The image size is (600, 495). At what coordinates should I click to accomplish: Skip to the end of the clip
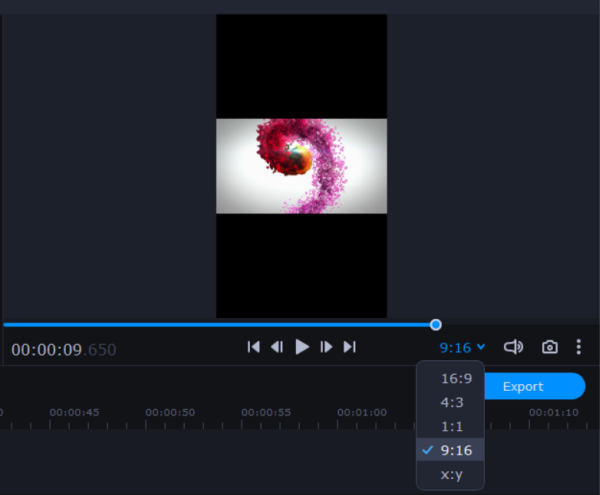coord(349,347)
